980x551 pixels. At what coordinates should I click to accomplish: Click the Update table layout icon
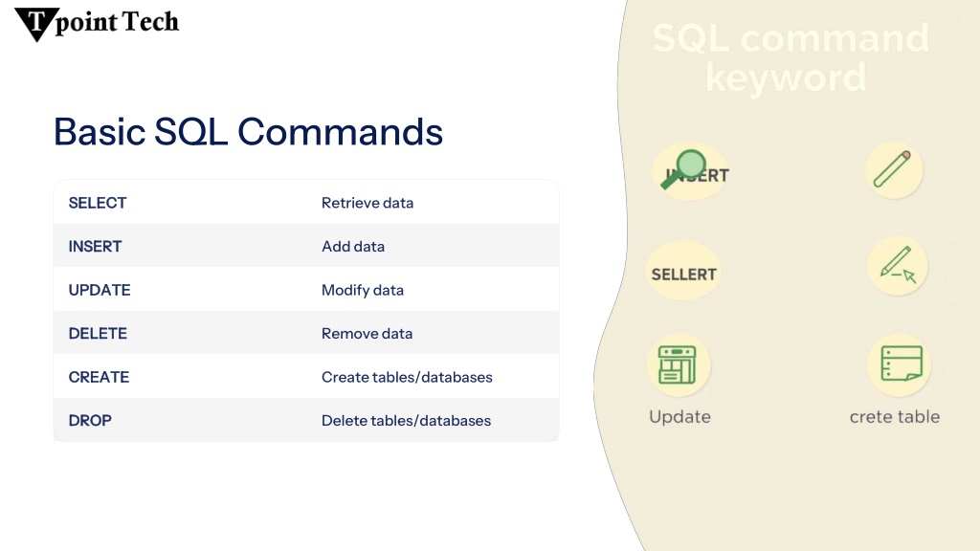[x=678, y=364]
